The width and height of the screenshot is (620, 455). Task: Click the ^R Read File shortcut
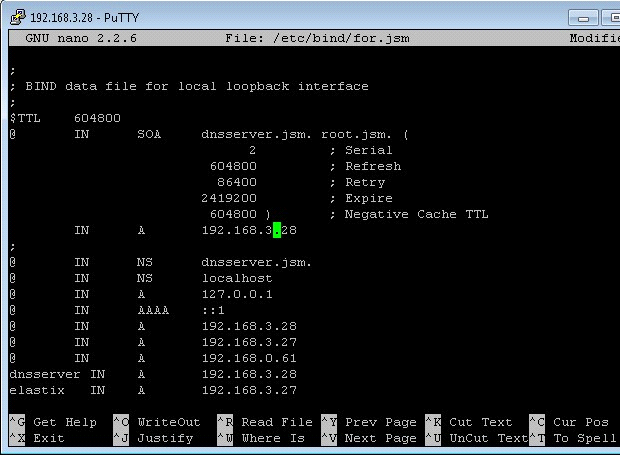point(265,422)
